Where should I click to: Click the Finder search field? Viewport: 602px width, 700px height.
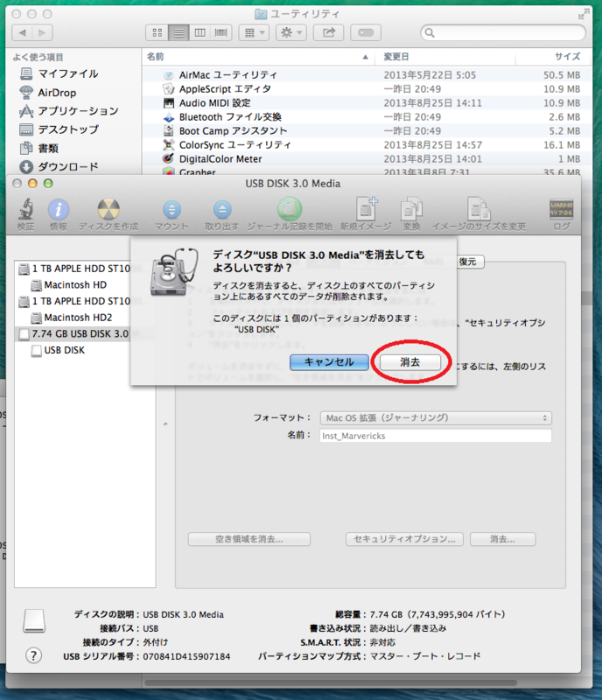503,32
